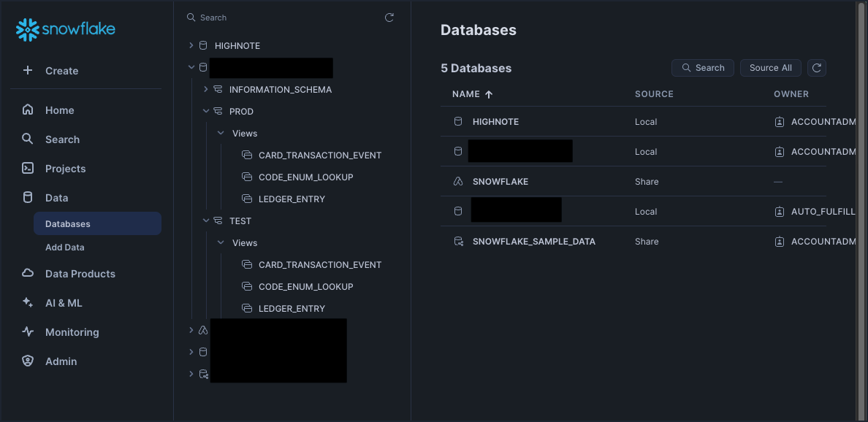Click the right-edge vertical scrollbar
This screenshot has width=868, height=422.
click(x=861, y=210)
